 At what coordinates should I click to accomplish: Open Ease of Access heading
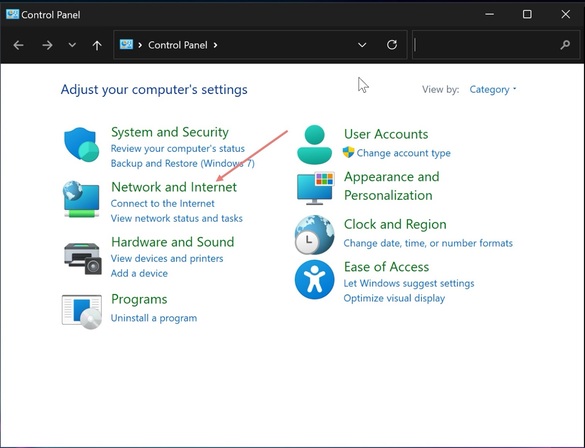coord(386,267)
